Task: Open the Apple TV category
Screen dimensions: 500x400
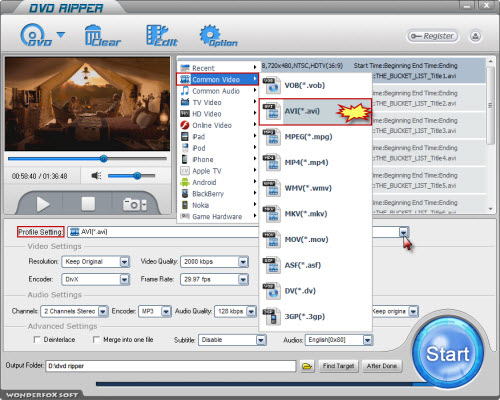Action: (x=218, y=171)
